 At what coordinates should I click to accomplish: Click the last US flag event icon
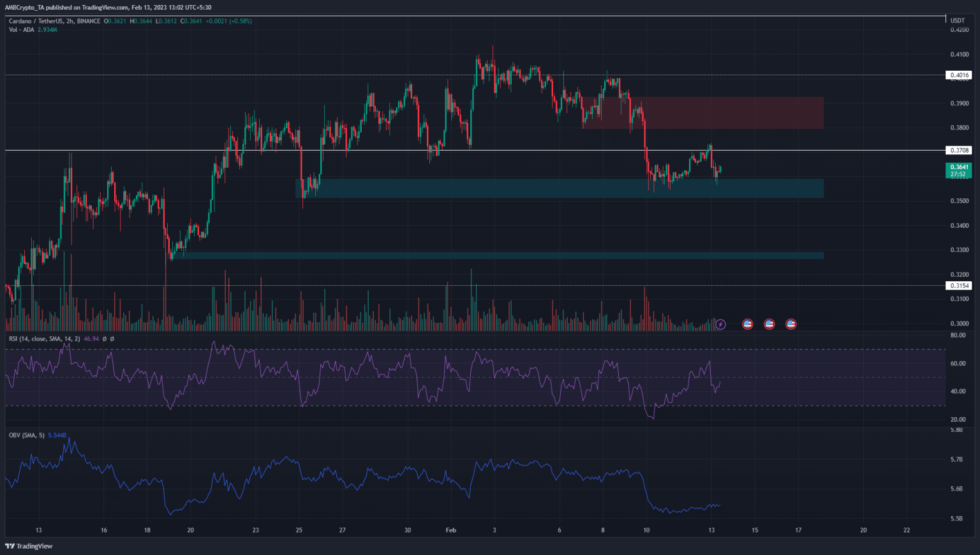(791, 324)
